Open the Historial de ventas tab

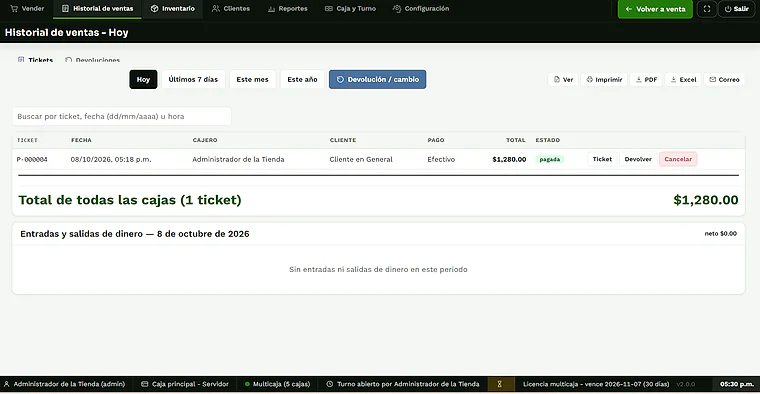pyautogui.click(x=97, y=9)
